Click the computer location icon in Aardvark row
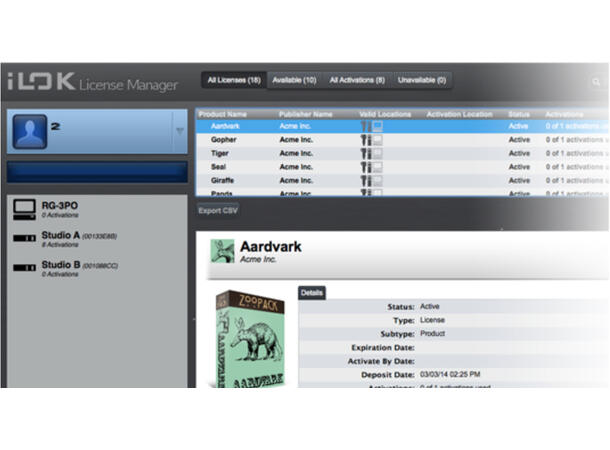610x450 pixels. click(x=377, y=126)
